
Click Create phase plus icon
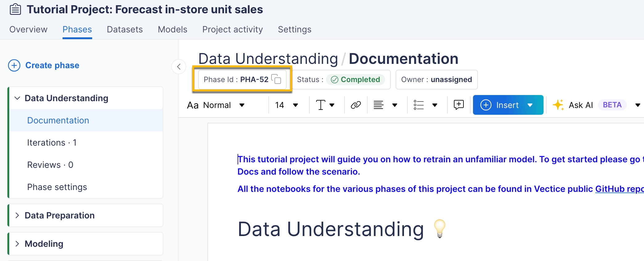14,65
